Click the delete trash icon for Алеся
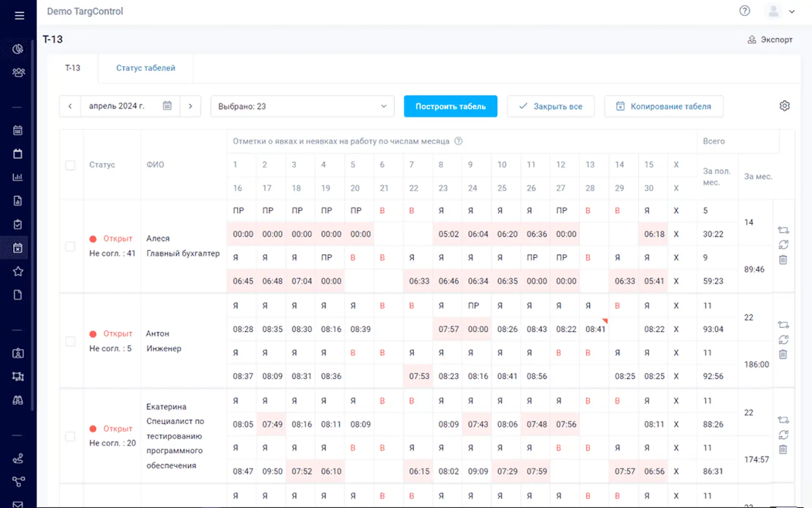Image resolution: width=812 pixels, height=508 pixels. pos(783,260)
